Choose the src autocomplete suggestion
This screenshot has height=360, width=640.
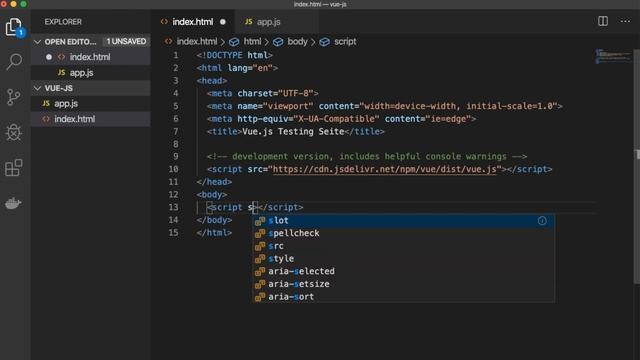click(403, 246)
